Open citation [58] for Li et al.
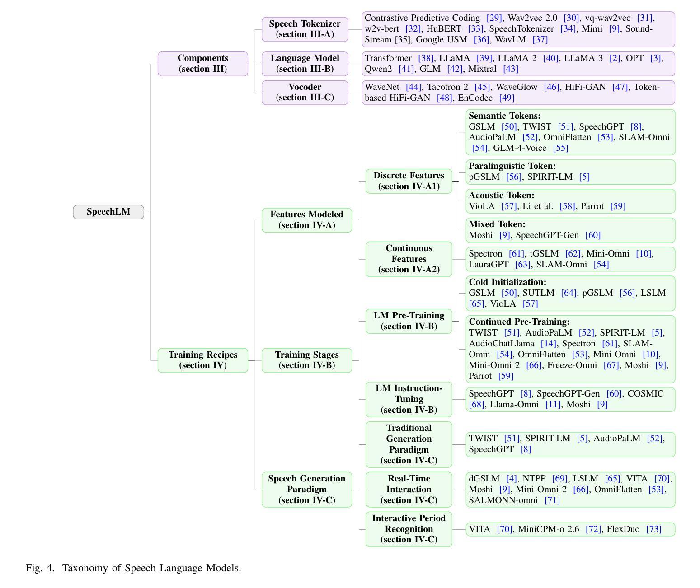 click(x=567, y=206)
